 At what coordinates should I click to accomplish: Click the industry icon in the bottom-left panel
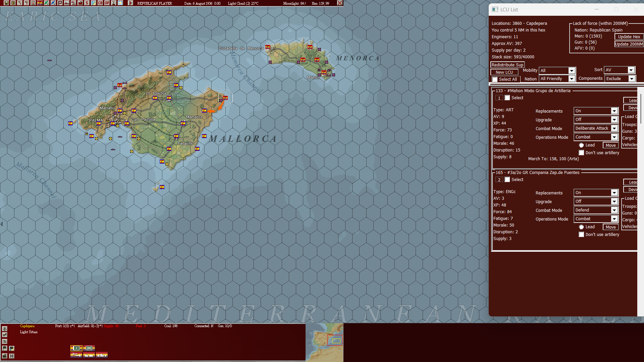[4, 356]
